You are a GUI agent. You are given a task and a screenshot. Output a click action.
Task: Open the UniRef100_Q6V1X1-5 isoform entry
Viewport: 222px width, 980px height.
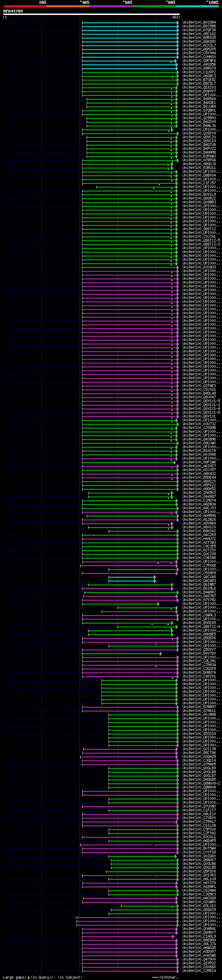click(x=201, y=401)
